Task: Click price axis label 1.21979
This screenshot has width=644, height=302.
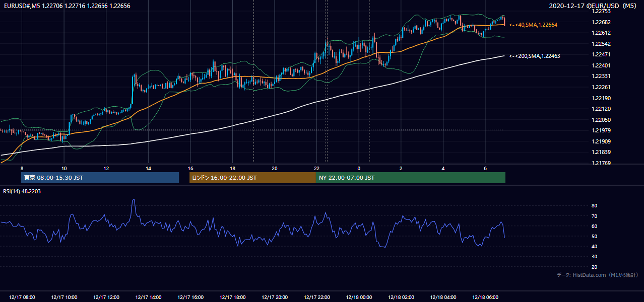Action: [600, 131]
